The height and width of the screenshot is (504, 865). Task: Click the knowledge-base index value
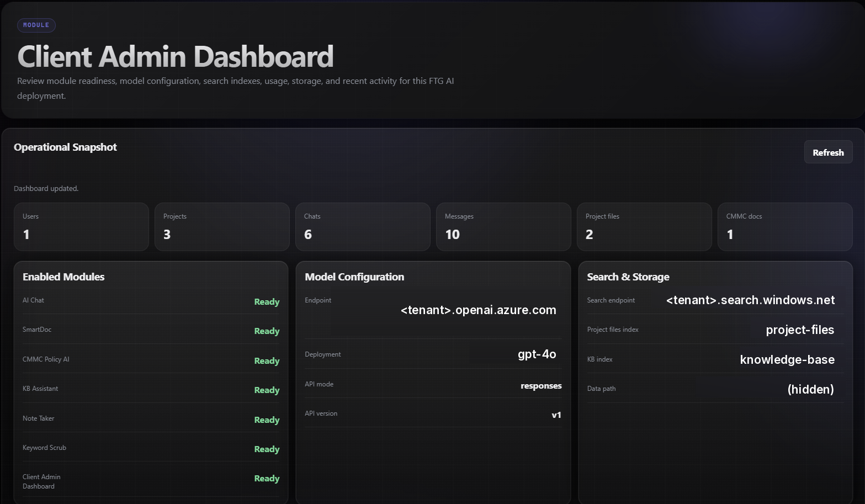[787, 360]
